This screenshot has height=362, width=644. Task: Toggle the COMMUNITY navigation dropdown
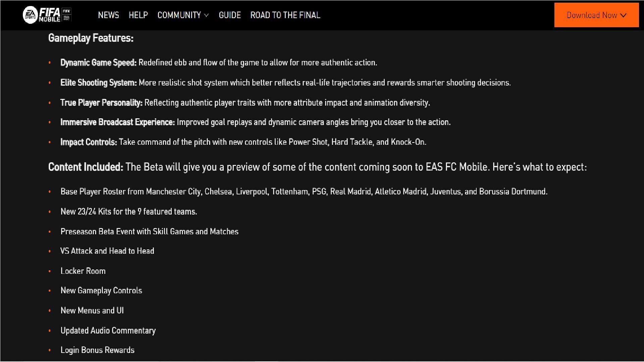click(183, 15)
